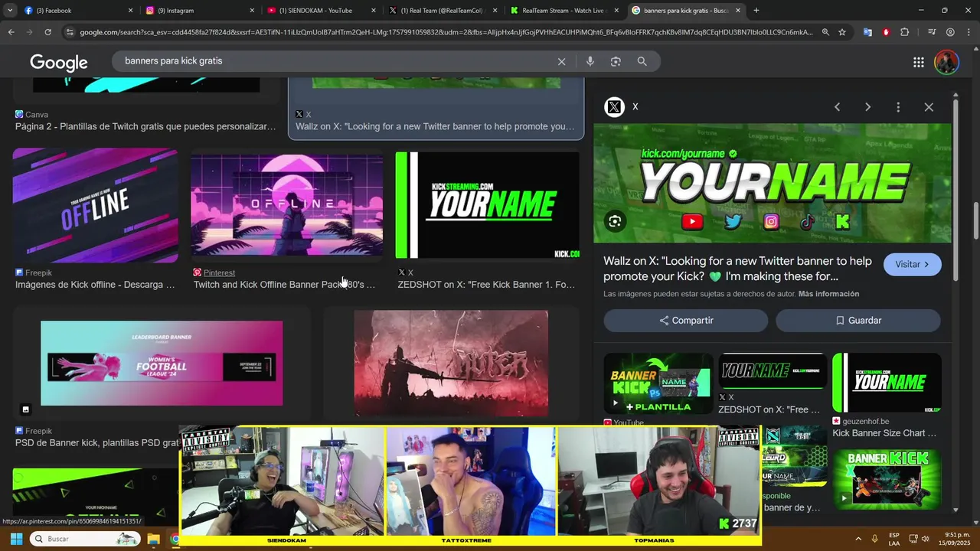
Task: Select the Kickstreaming YOURNAME banner thumbnail
Action: click(x=487, y=205)
